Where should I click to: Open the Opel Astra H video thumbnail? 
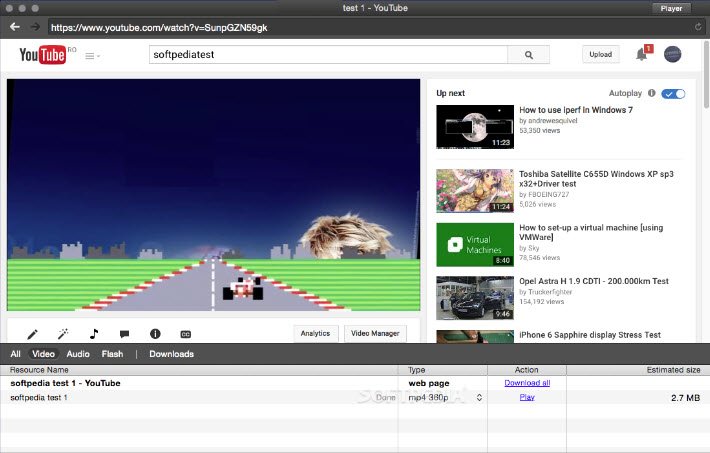pos(475,298)
